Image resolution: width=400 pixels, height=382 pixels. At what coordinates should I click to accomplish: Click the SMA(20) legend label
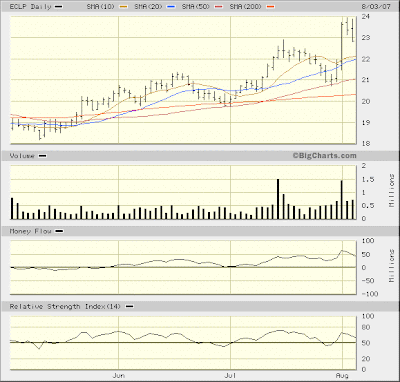148,6
